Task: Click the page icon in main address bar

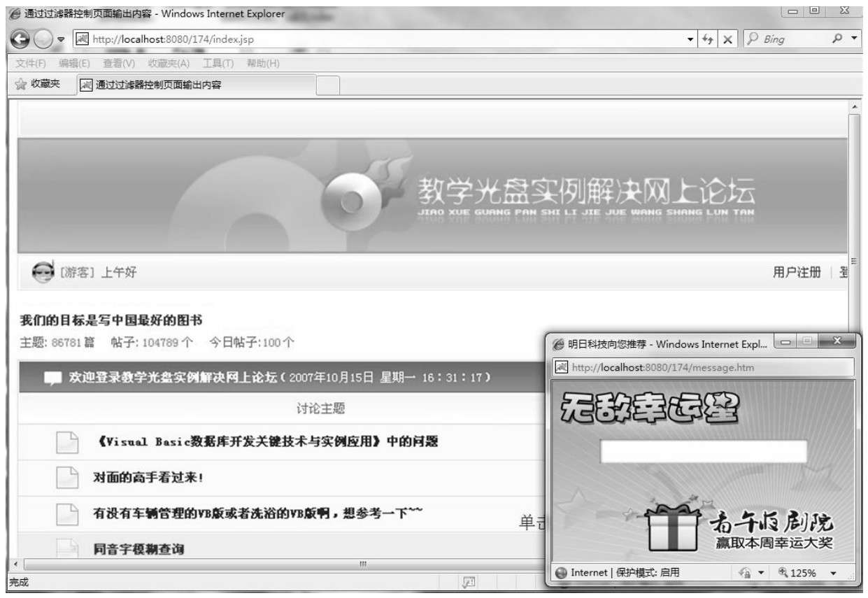Action: (x=82, y=39)
